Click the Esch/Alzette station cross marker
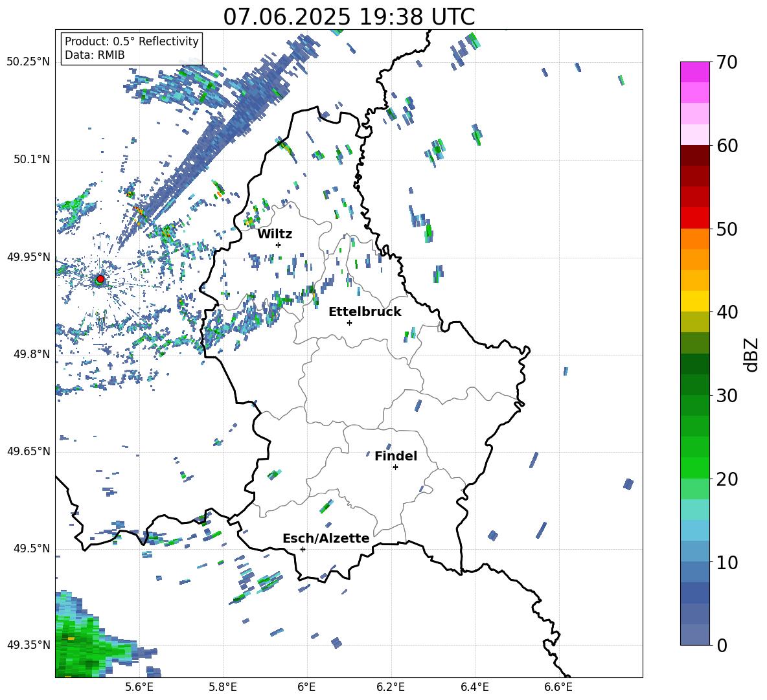Viewport: 767px width, 700px height. click(x=303, y=549)
